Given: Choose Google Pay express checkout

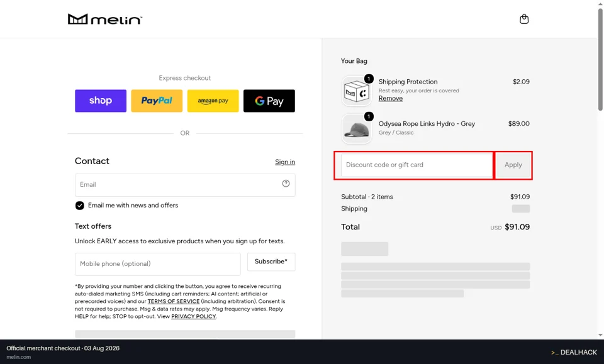Looking at the screenshot, I should coord(269,101).
